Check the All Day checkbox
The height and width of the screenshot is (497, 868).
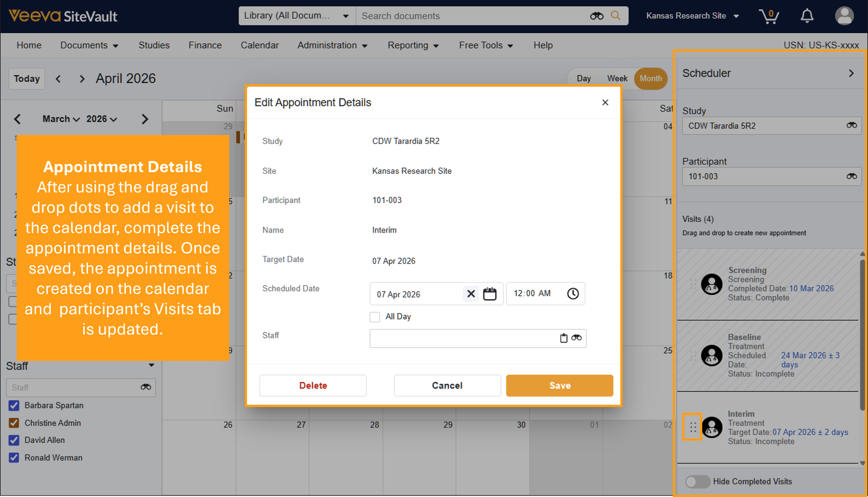[375, 317]
